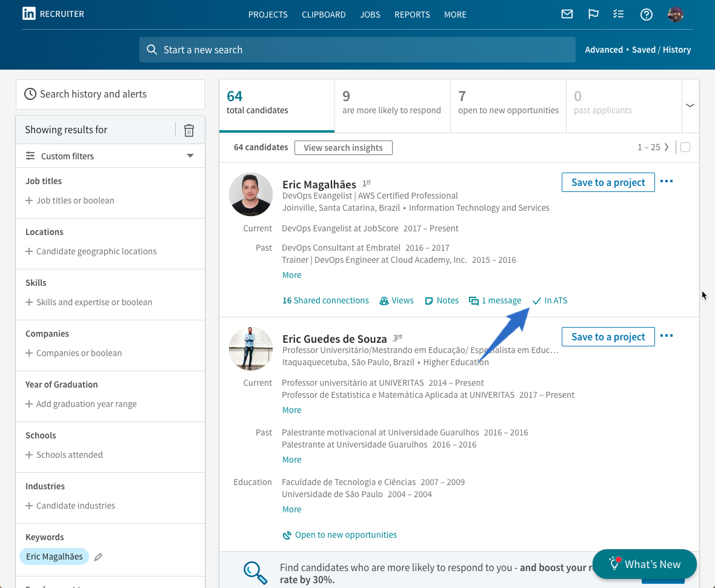Add a Job titles filter with the plus icon
715x588 pixels.
pyautogui.click(x=28, y=200)
